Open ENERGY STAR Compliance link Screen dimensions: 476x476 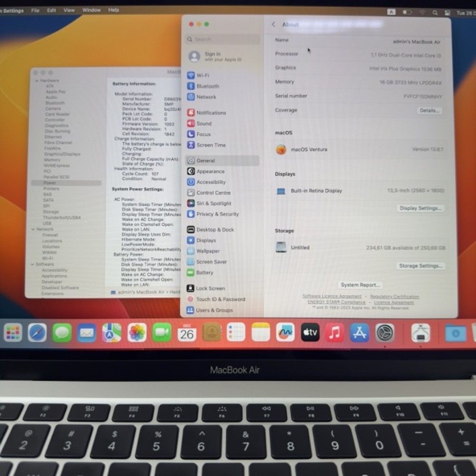point(337,302)
